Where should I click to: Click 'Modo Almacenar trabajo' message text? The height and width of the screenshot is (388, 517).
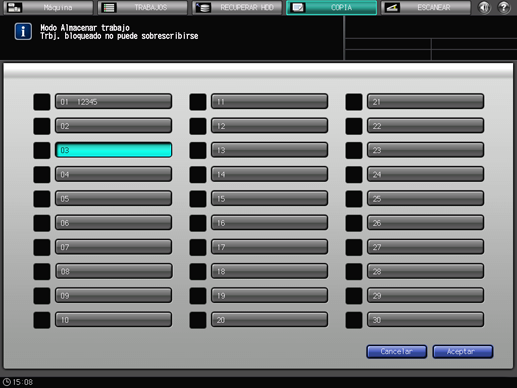[85, 28]
